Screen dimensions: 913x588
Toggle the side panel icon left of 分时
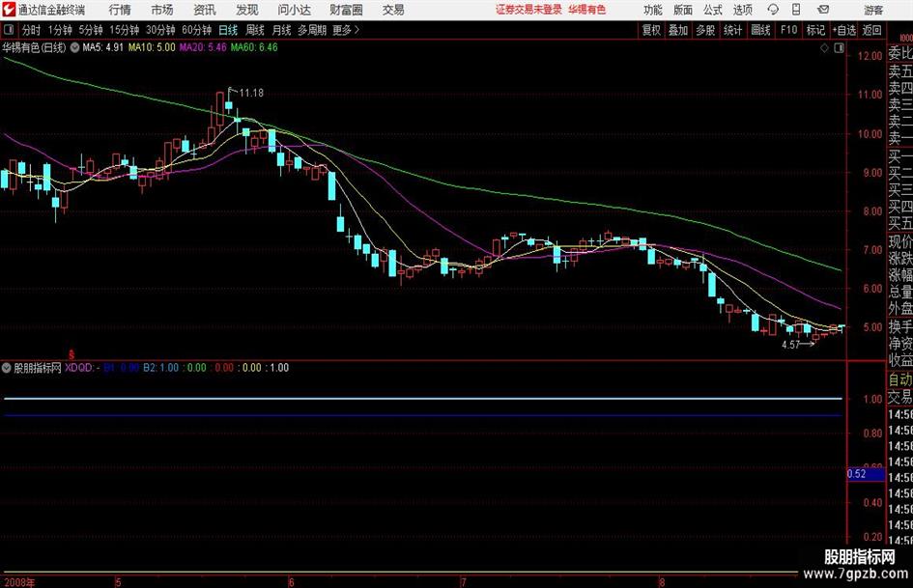click(x=9, y=30)
